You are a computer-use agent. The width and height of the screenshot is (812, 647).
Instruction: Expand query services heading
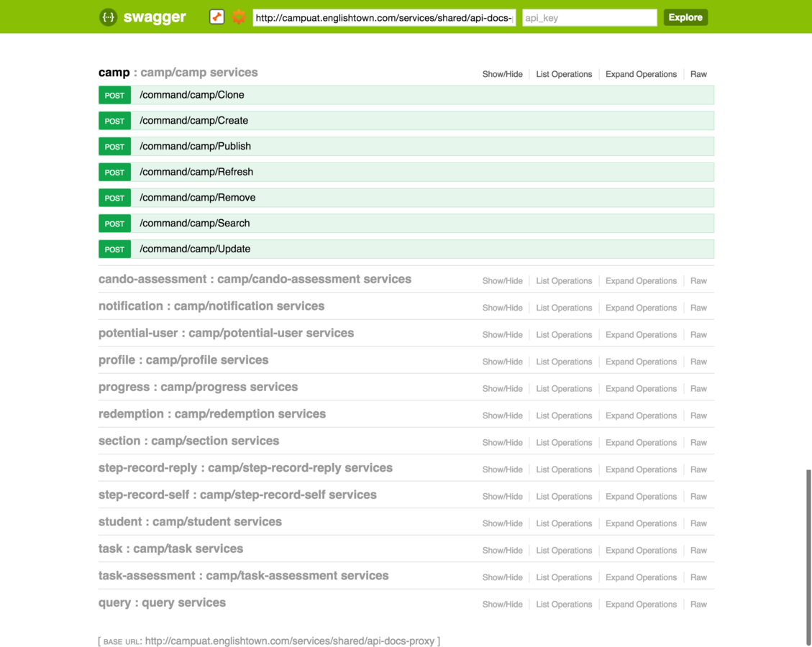[x=162, y=602]
